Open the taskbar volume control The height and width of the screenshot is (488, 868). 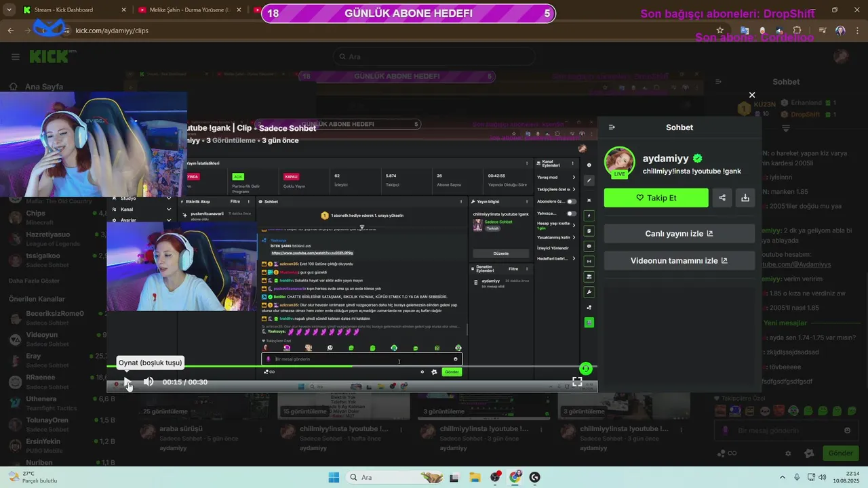(x=823, y=477)
